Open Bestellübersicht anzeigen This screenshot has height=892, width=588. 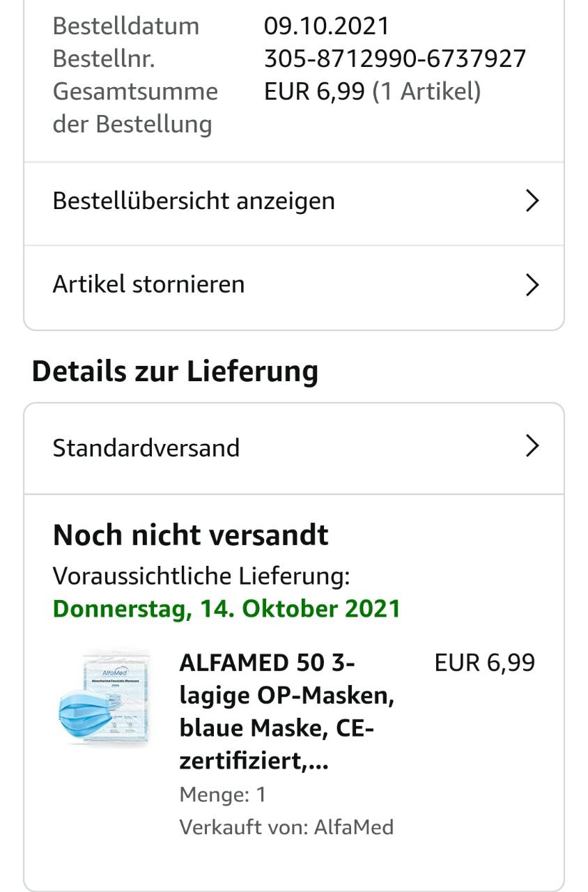click(194, 201)
